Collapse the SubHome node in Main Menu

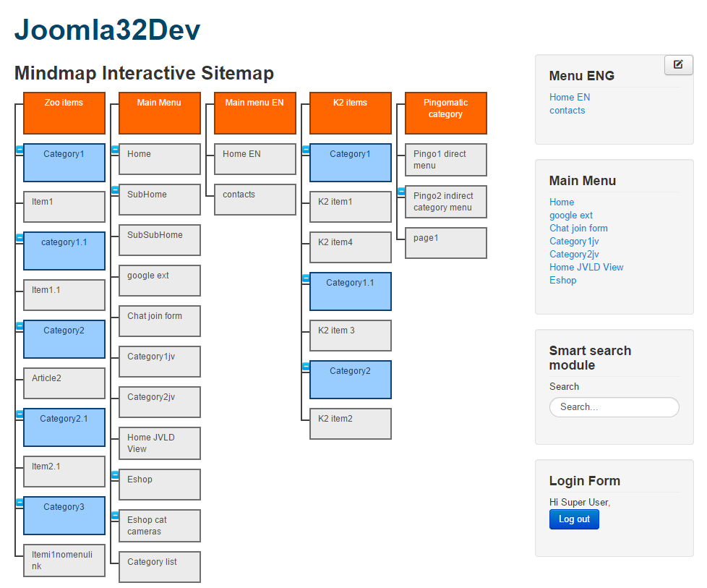click(x=115, y=190)
